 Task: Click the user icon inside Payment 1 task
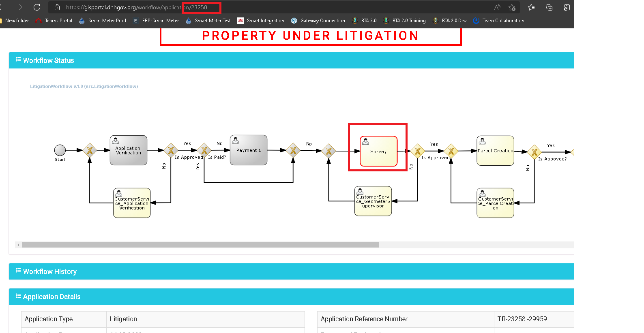[235, 140]
